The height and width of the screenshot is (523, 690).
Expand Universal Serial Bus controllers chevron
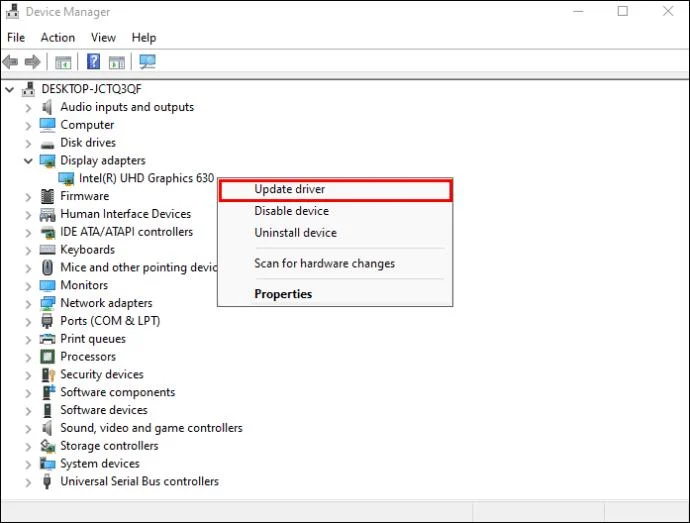pos(28,482)
